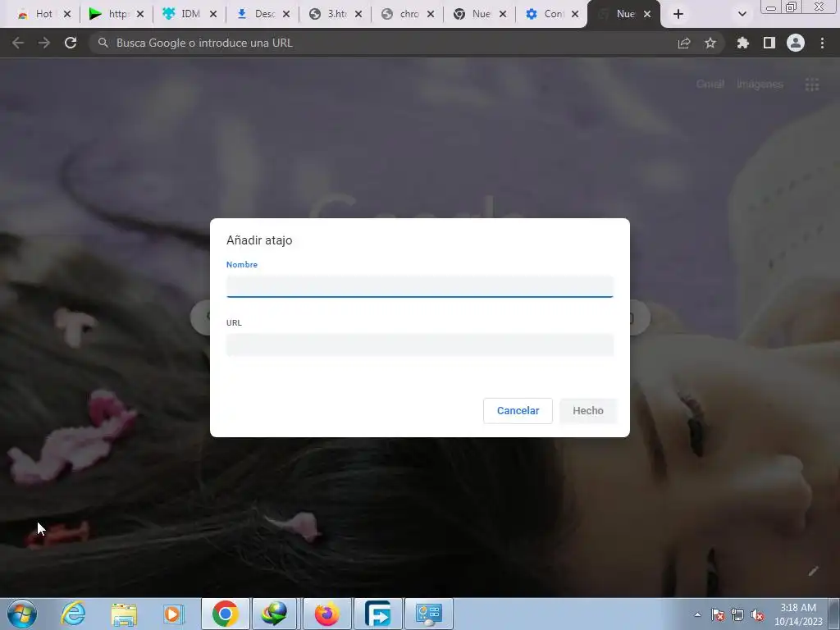The height and width of the screenshot is (630, 840).
Task: Open the profile avatar icon
Action: [796, 43]
